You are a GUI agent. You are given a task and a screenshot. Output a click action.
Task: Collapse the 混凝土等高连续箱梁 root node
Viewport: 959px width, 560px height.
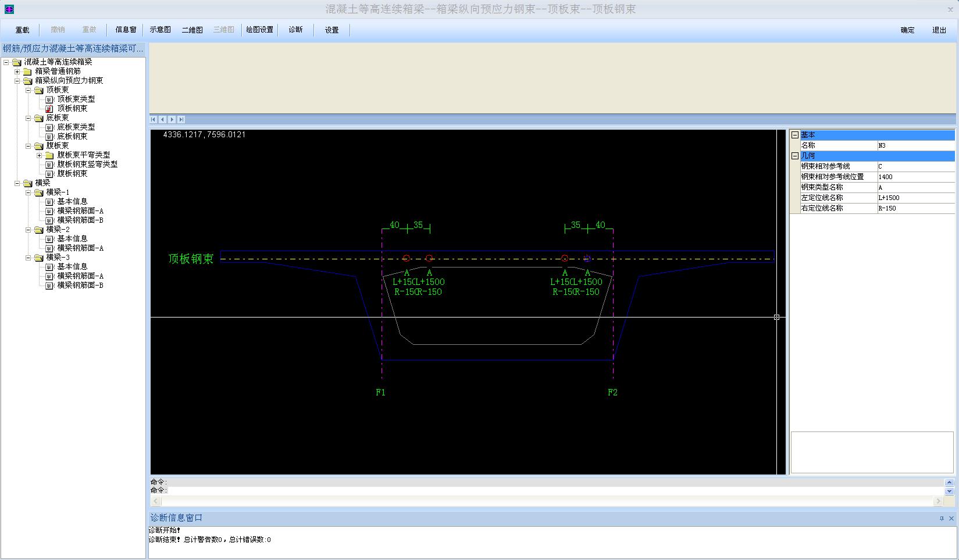coord(6,62)
